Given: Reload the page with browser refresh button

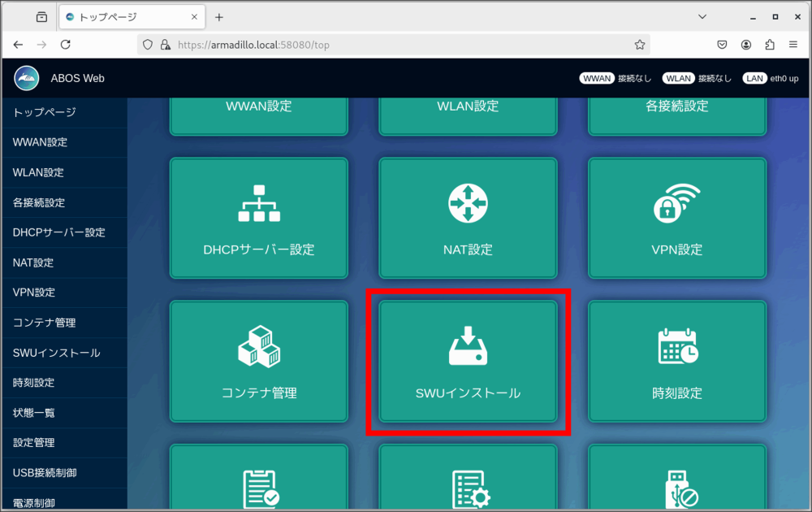Looking at the screenshot, I should click(66, 45).
